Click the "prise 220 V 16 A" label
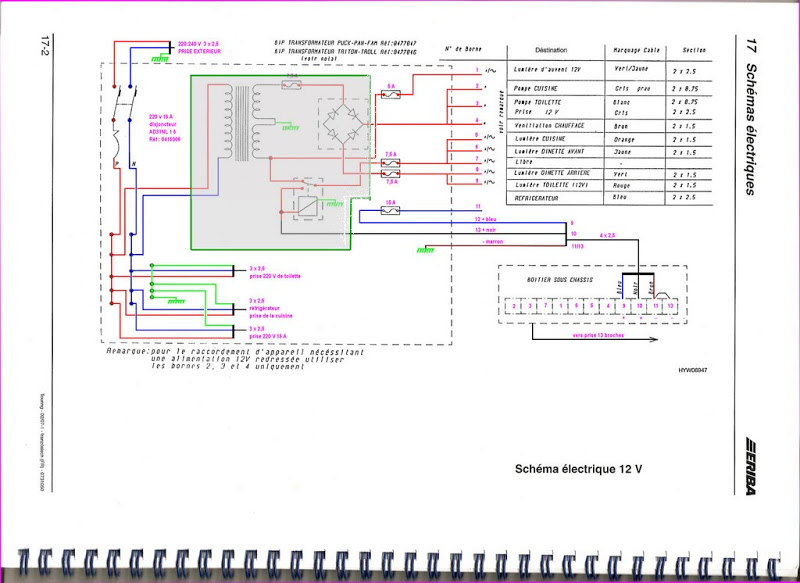 click(267, 336)
